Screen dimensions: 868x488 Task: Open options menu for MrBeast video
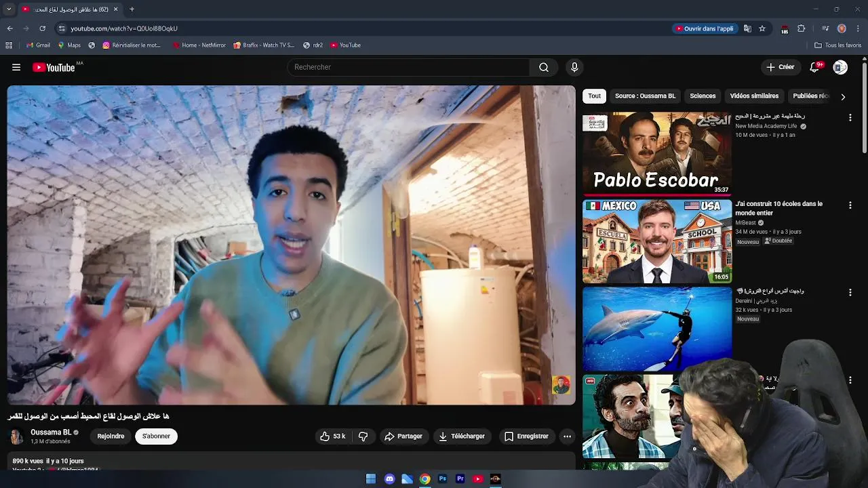[850, 205]
